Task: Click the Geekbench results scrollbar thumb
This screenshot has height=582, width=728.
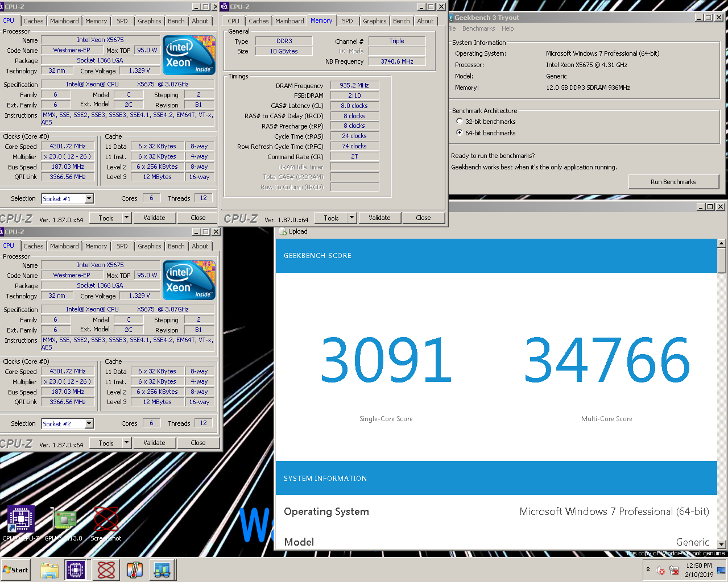Action: pos(722,261)
